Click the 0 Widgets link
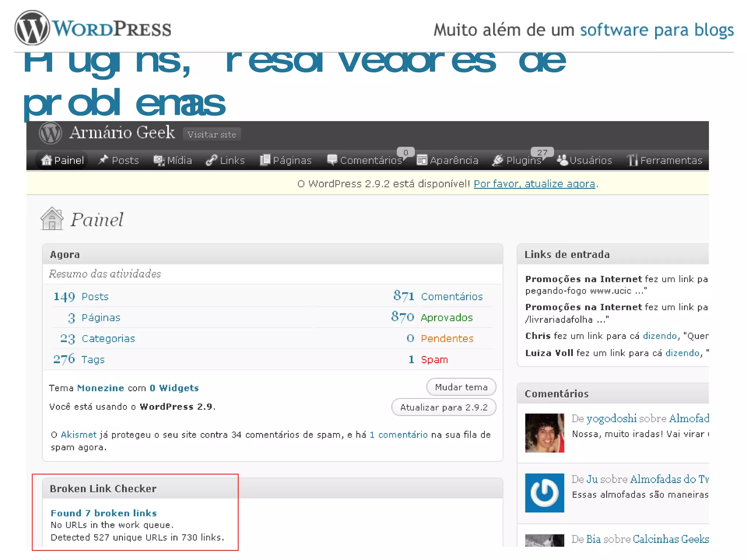Screen dimensions: 747x560 pyautogui.click(x=174, y=388)
